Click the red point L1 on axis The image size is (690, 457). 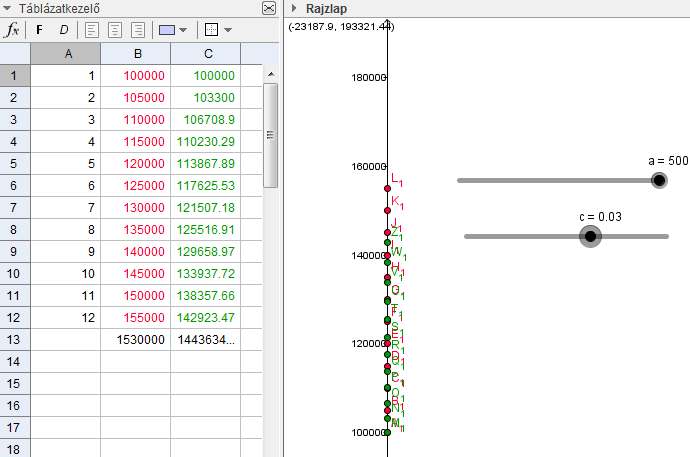387,187
